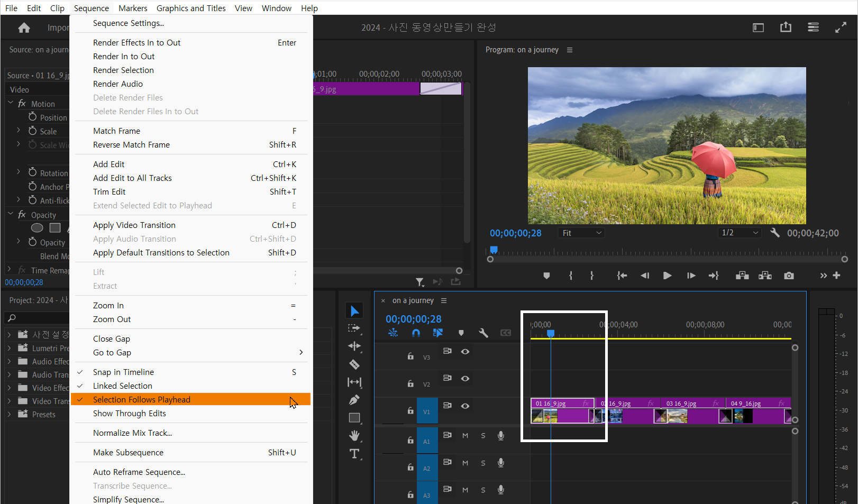Viewport: 858px width, 504px height.
Task: Toggle Linked Selection in timeline header
Action: (x=437, y=333)
